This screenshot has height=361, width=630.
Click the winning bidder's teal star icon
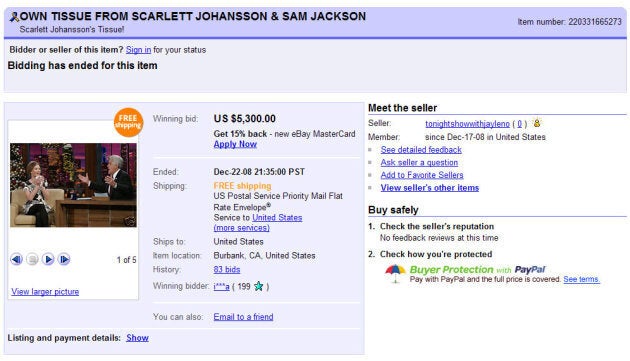(x=259, y=286)
